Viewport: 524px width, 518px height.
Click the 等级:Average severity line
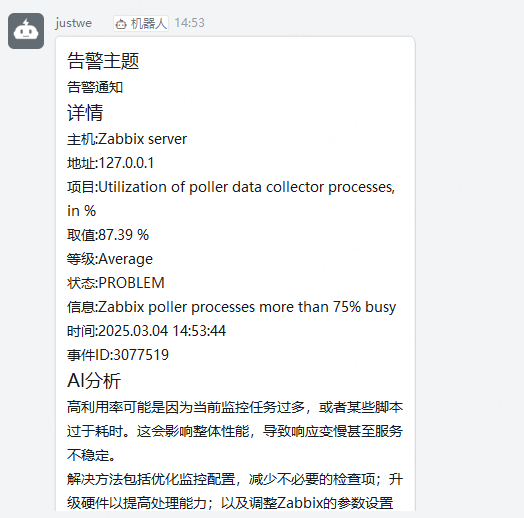[110, 259]
